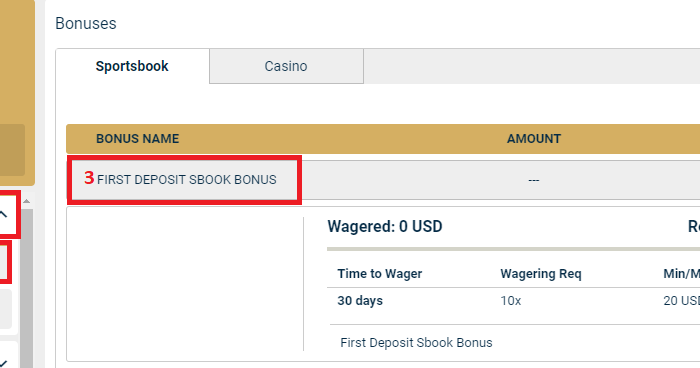Select the 10x wagering requirement value
The height and width of the screenshot is (368, 700).
pos(511,301)
